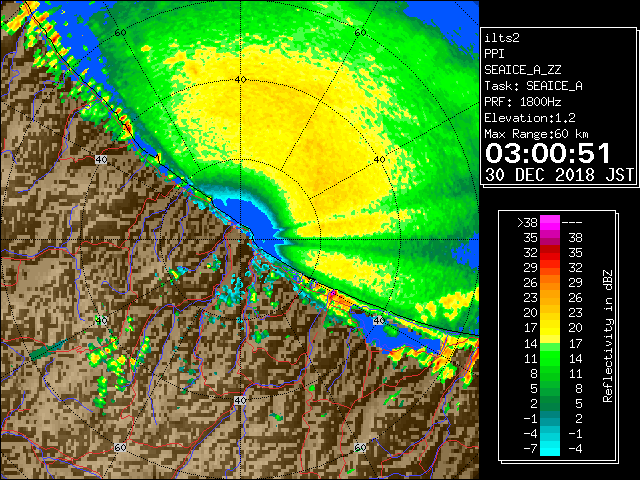Click the southwest 60 km ring label
This screenshot has width=640, height=480.
click(120, 447)
